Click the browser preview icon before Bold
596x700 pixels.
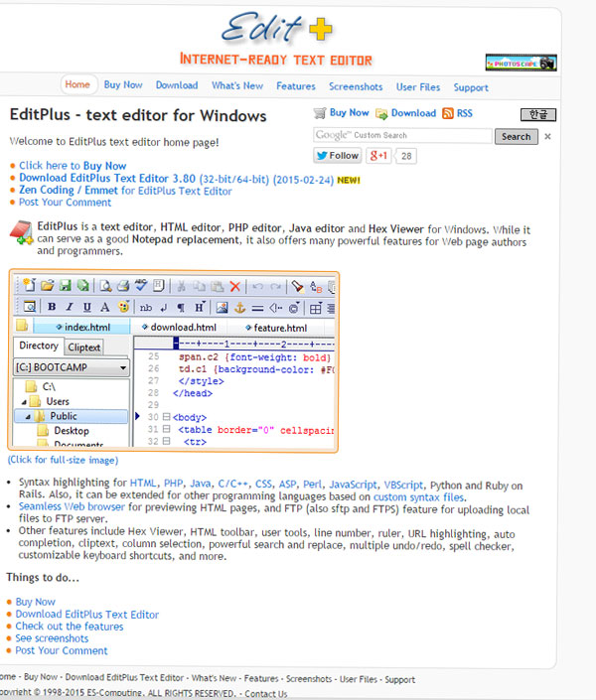click(x=30, y=306)
